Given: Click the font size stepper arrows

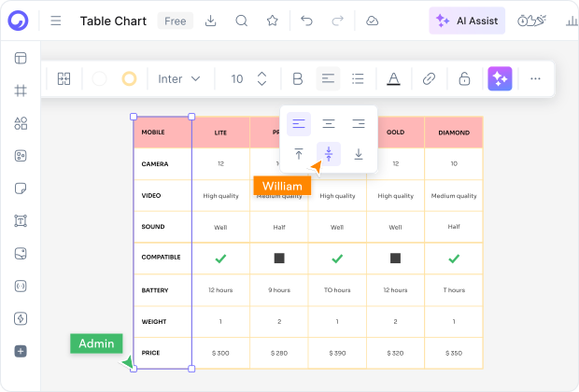Looking at the screenshot, I should tap(262, 79).
